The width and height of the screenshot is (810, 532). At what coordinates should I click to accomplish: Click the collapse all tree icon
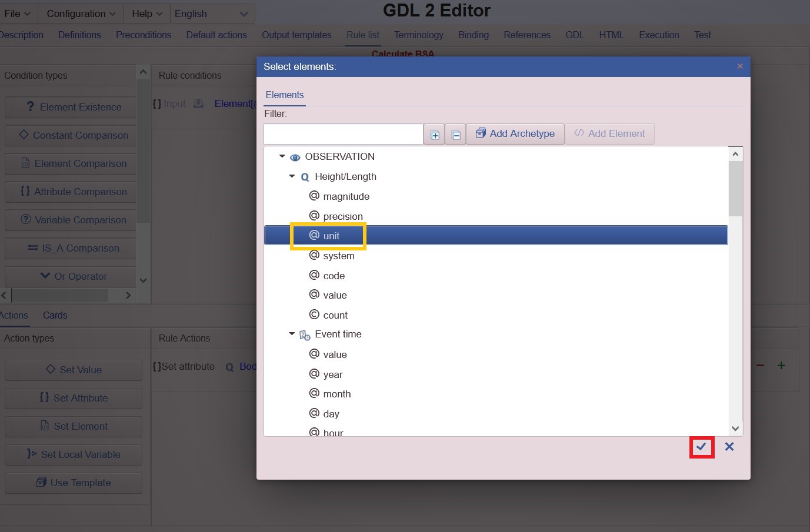coord(456,135)
